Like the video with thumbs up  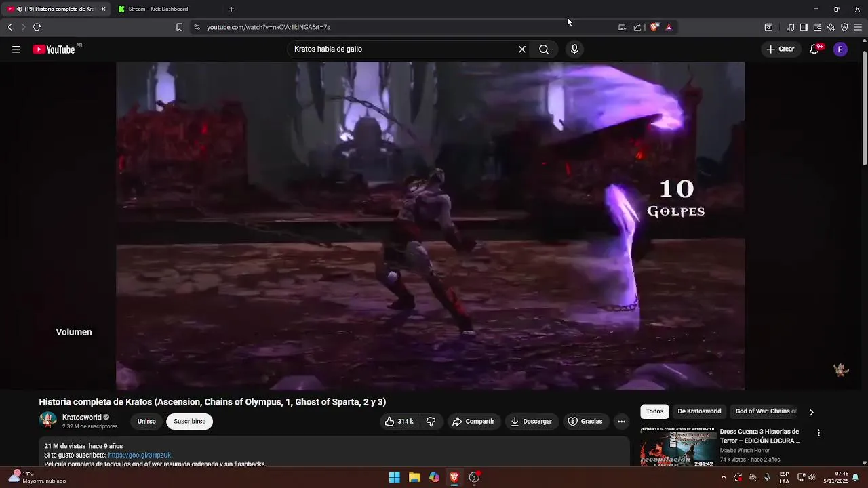pyautogui.click(x=399, y=422)
